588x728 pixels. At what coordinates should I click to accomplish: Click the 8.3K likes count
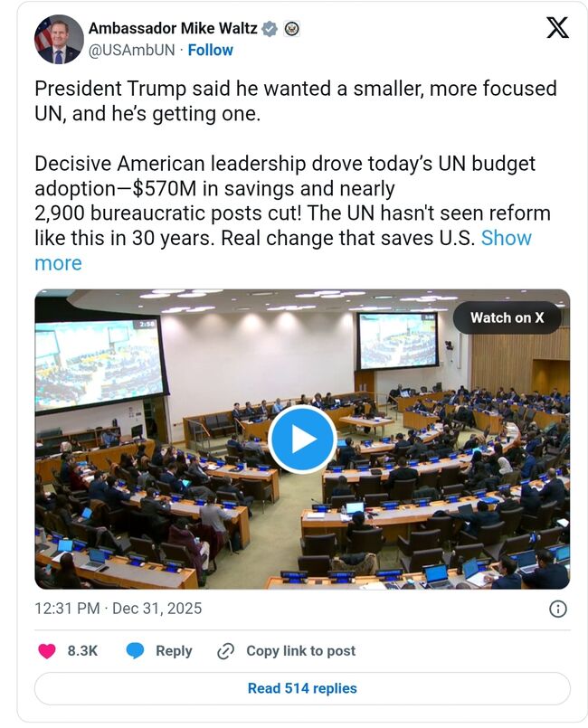(x=82, y=651)
